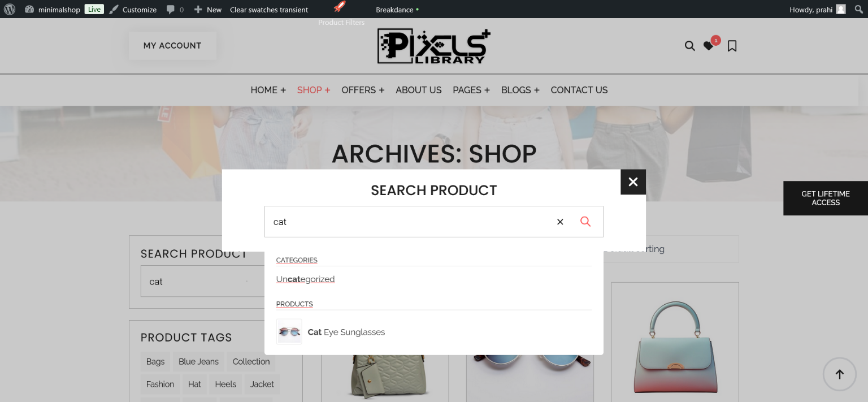The image size is (868, 402).
Task: Click the back-to-top arrow button
Action: coord(839,374)
